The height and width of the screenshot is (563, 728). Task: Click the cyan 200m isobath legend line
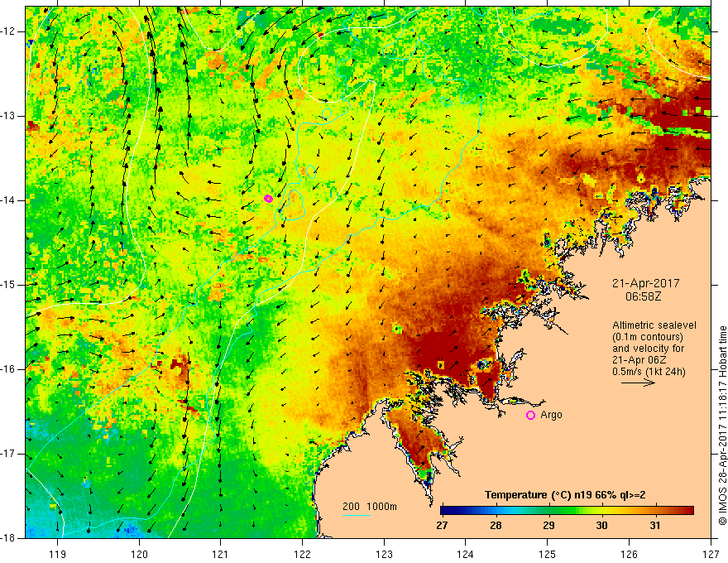[x=357, y=515]
